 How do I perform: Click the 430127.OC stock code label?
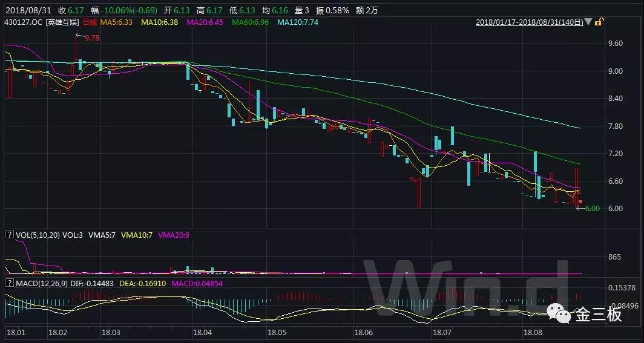coord(24,22)
